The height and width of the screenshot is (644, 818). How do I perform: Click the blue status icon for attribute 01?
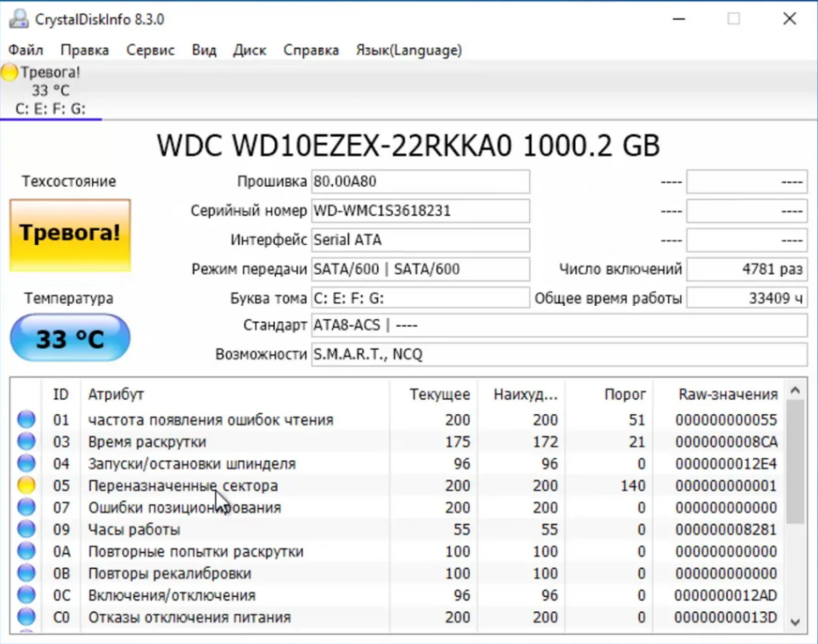[26, 419]
